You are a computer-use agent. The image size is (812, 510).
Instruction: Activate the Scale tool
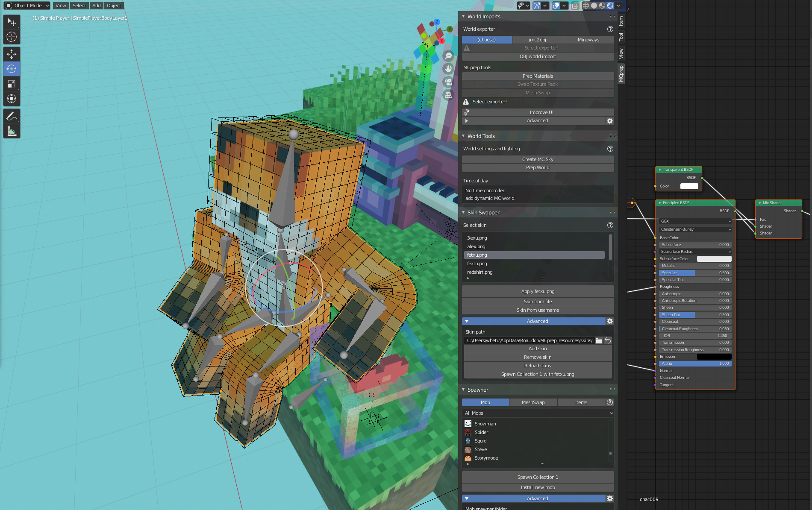(12, 84)
